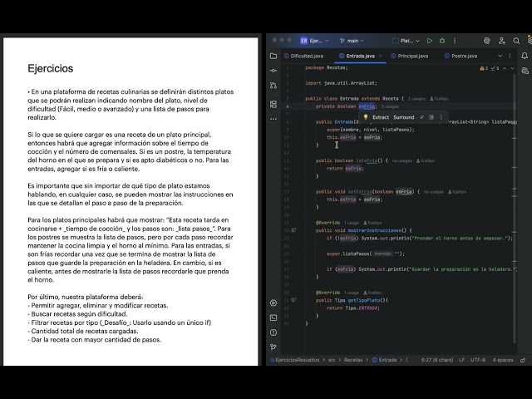Click the Recetas breadcrumb
The image size is (532, 399).
pyautogui.click(x=353, y=360)
